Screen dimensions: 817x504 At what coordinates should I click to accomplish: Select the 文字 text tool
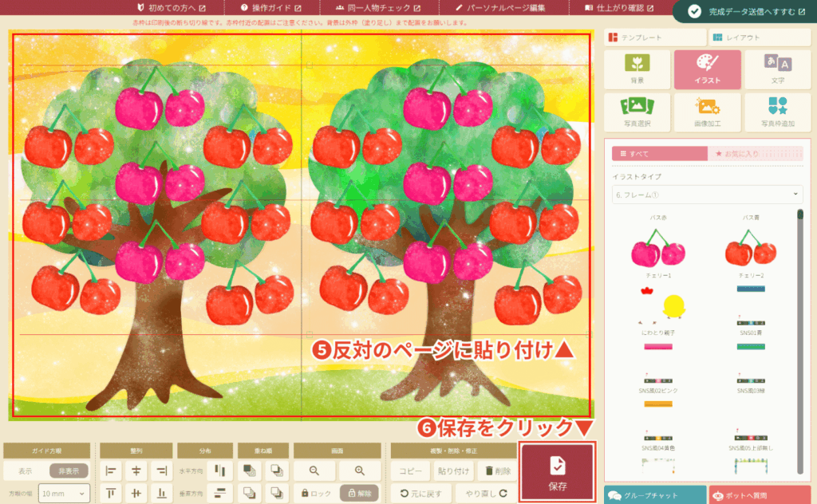[777, 69]
